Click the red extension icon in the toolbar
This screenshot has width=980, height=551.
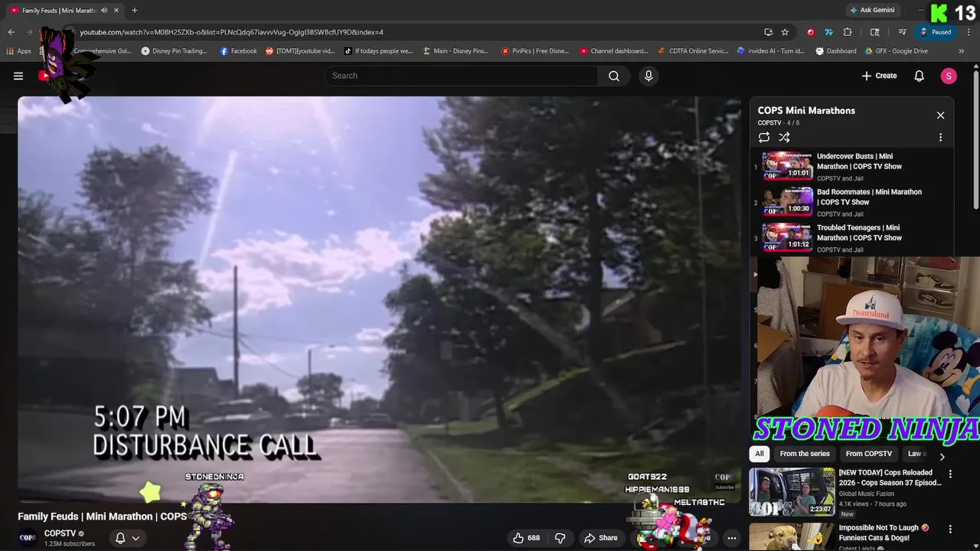tap(811, 32)
